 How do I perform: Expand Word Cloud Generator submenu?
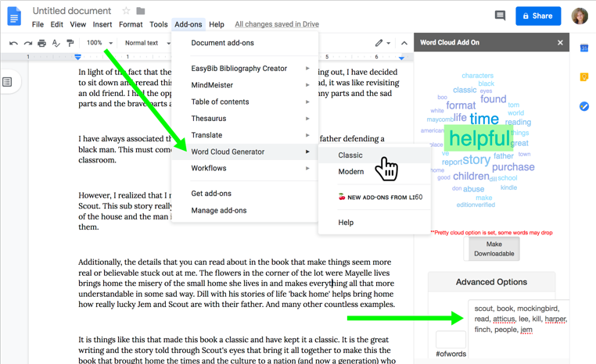tap(245, 152)
